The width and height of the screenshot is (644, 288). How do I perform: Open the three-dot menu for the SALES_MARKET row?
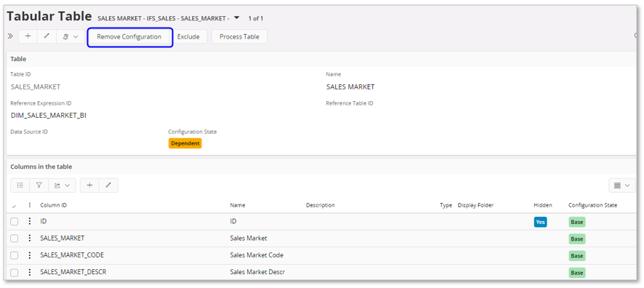[x=30, y=239]
